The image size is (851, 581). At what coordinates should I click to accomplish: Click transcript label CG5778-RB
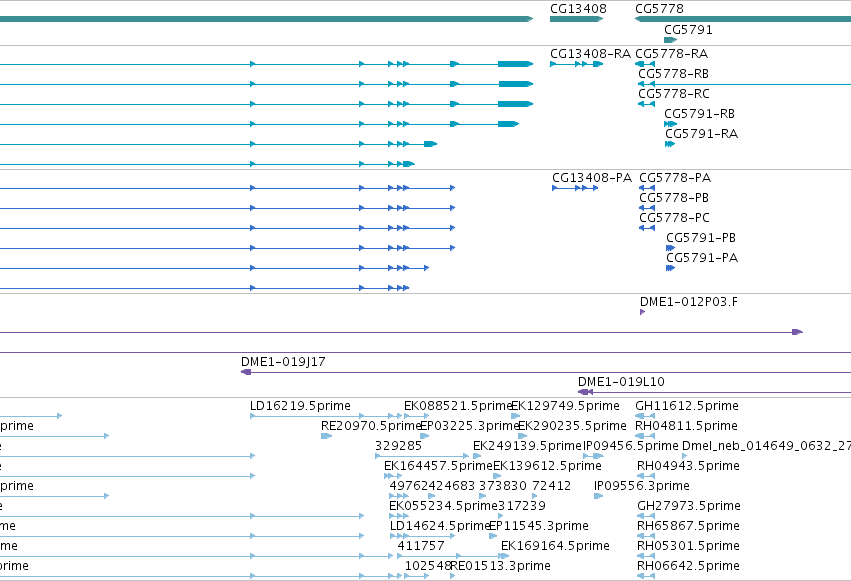click(x=673, y=74)
